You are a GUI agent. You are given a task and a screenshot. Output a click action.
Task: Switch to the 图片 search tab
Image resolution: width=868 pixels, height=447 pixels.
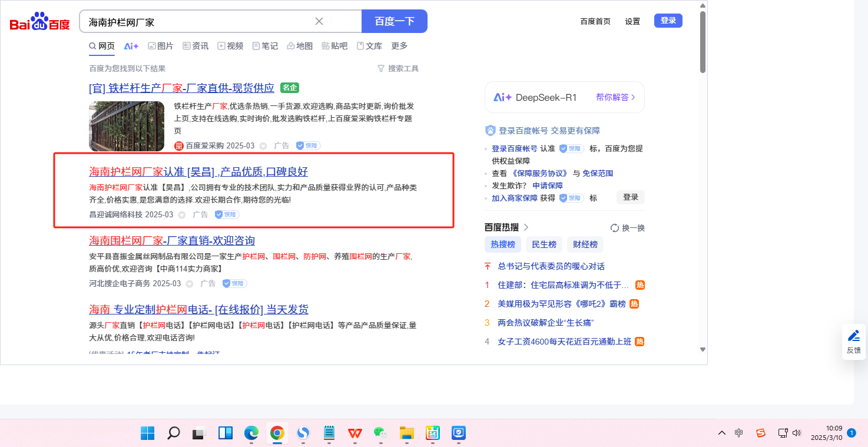(160, 46)
